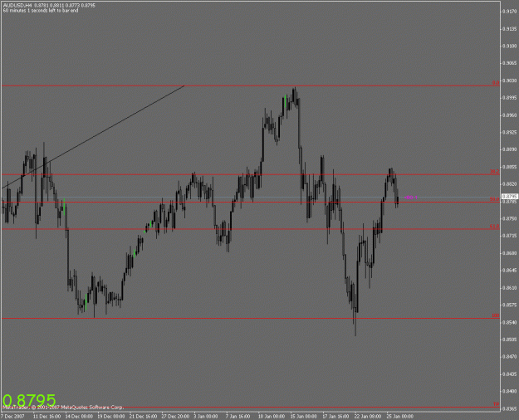The image size is (519, 420).
Task: Click the white 0.8795 current price tag on axis
Action: 509,197
